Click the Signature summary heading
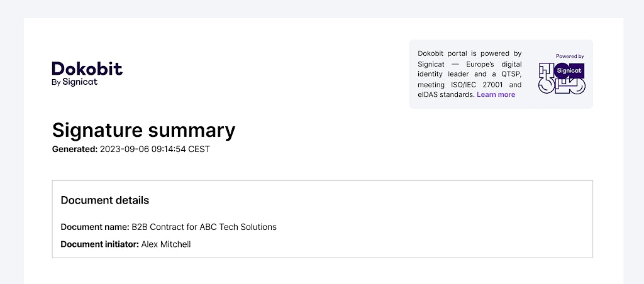Image resolution: width=644 pixels, height=284 pixels. 143,130
